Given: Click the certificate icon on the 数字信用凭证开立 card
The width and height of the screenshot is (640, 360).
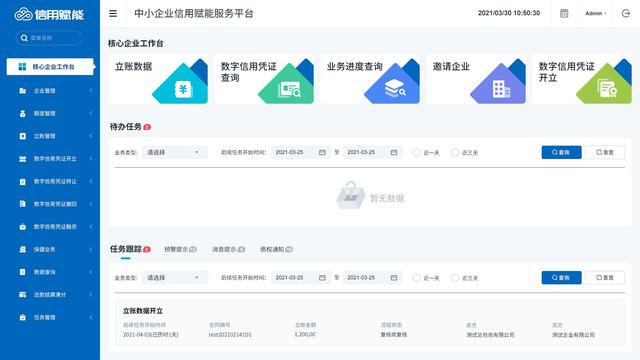Looking at the screenshot, I should click(x=607, y=89).
